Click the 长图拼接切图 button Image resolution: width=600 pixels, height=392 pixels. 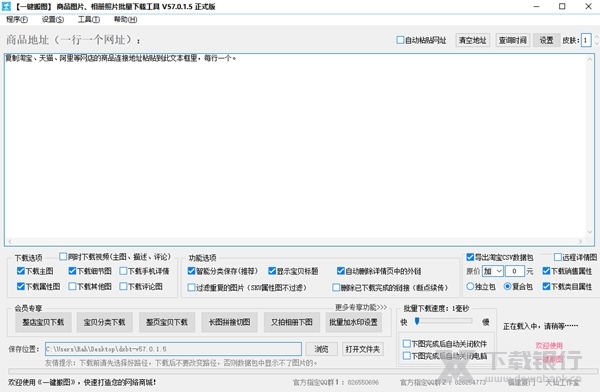229,322
